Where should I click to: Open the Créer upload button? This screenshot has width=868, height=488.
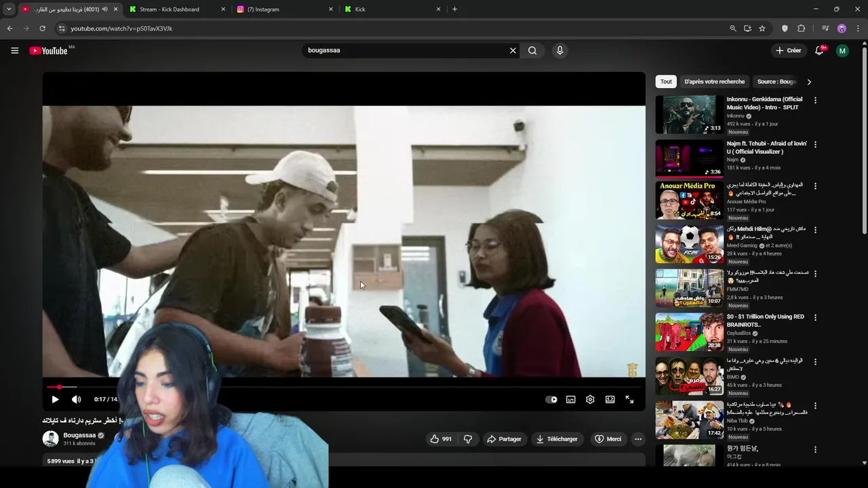coord(789,50)
